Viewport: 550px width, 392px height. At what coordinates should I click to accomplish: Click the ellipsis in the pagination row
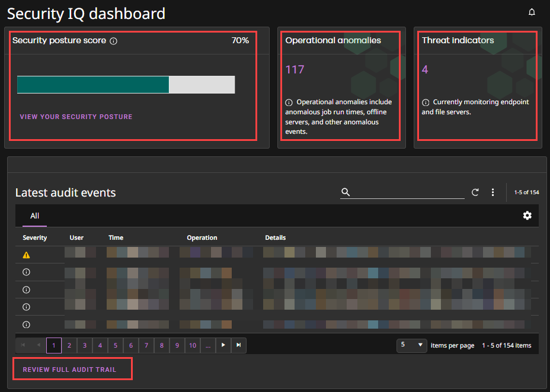(207, 345)
